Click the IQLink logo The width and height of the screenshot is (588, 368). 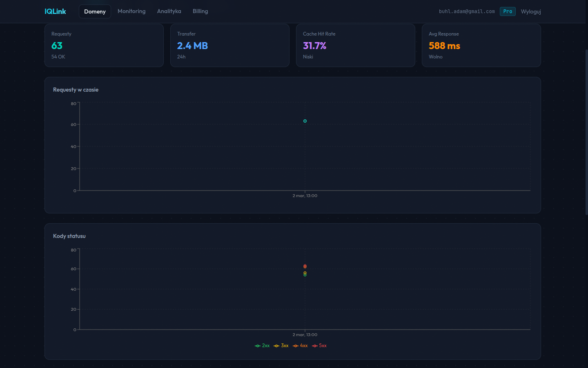click(55, 11)
